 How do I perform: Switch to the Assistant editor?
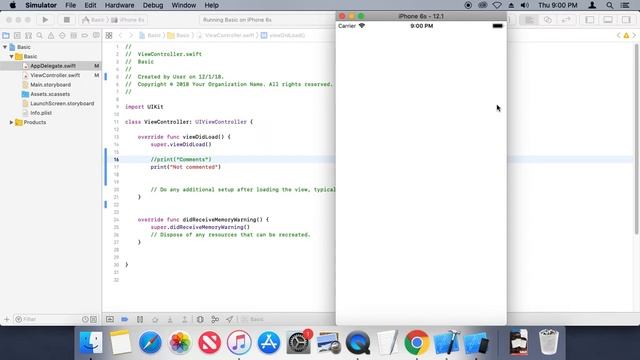548,20
